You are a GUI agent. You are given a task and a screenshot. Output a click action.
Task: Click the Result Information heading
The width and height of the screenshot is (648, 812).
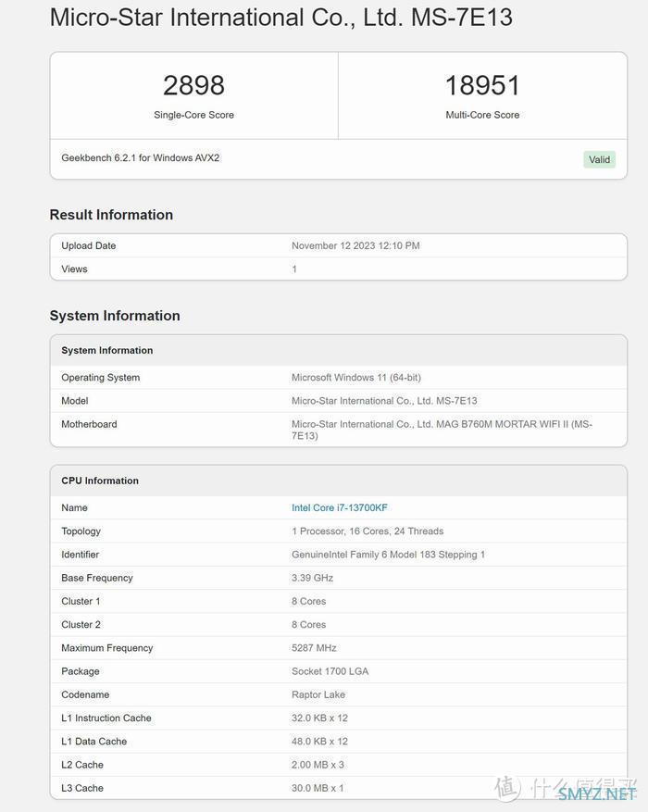[111, 215]
